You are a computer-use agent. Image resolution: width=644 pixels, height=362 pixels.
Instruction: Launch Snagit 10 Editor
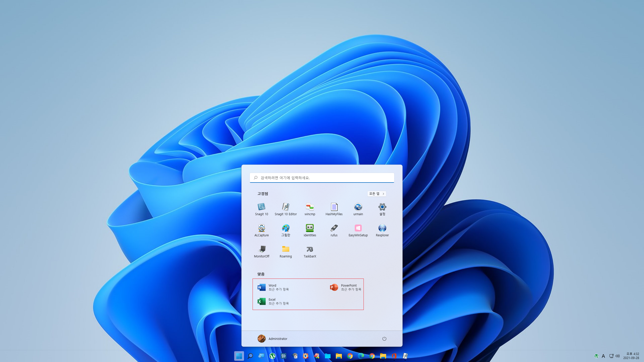tap(286, 209)
